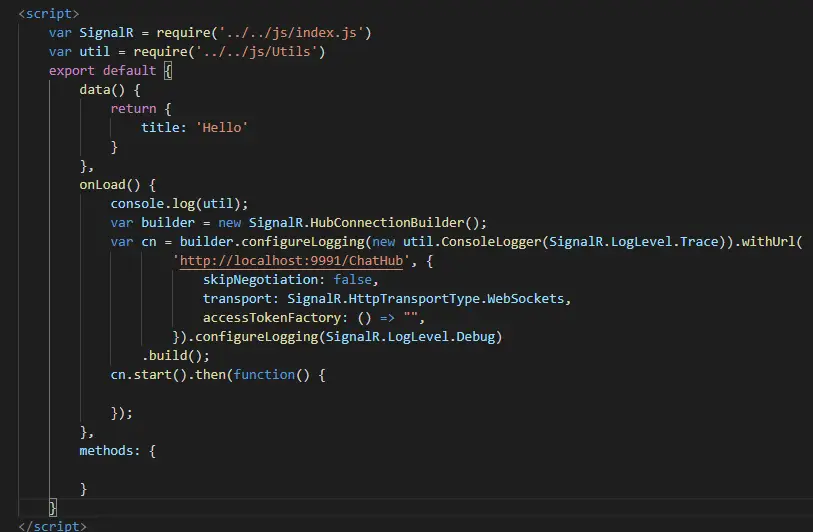This screenshot has height=532, width=813.
Task: Click the 'var builder' declaration
Action: click(x=152, y=222)
